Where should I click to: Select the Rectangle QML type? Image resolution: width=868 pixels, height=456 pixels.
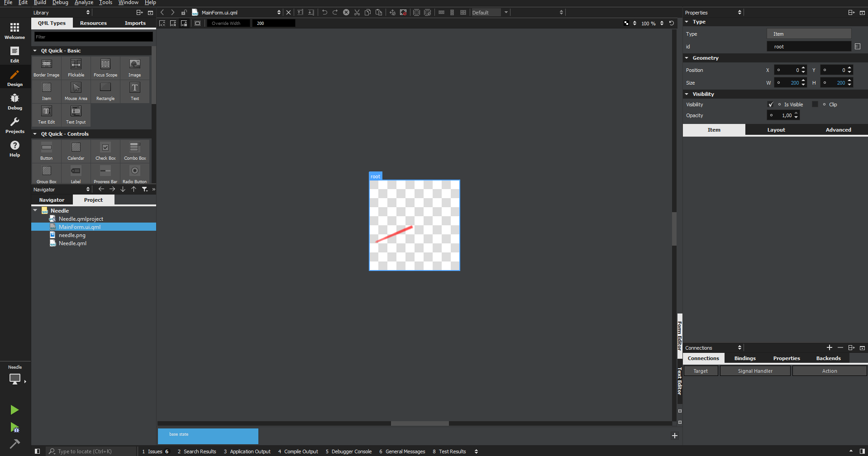coord(105,91)
